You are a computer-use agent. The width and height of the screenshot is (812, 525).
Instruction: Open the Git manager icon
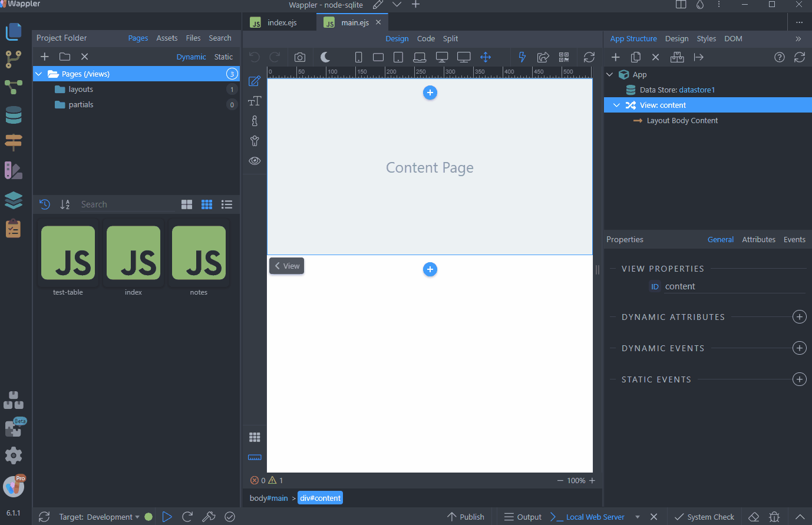pyautogui.click(x=14, y=60)
